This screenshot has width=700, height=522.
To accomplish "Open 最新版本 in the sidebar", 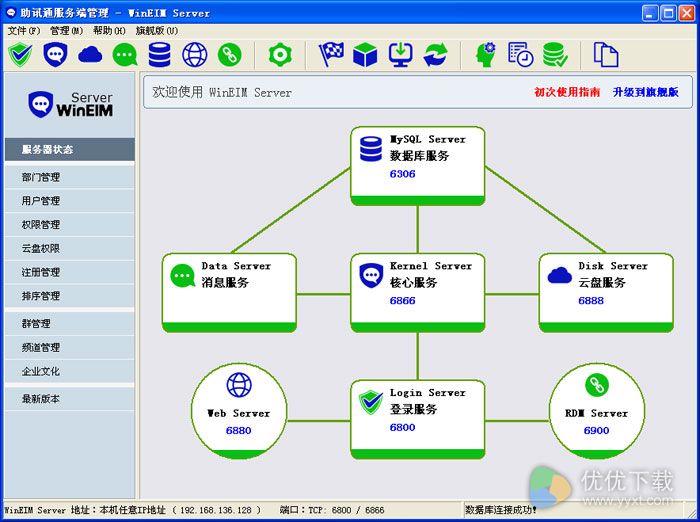I will (70, 399).
